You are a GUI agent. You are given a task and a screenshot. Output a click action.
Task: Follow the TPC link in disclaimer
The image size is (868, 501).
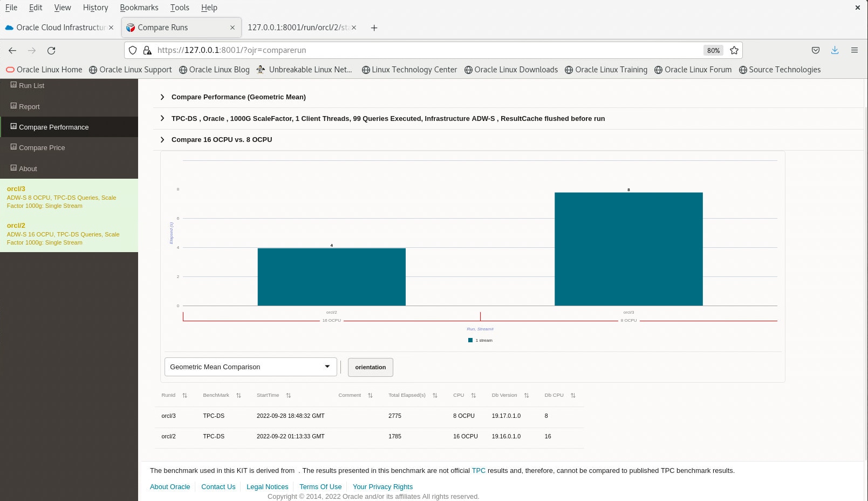(479, 471)
